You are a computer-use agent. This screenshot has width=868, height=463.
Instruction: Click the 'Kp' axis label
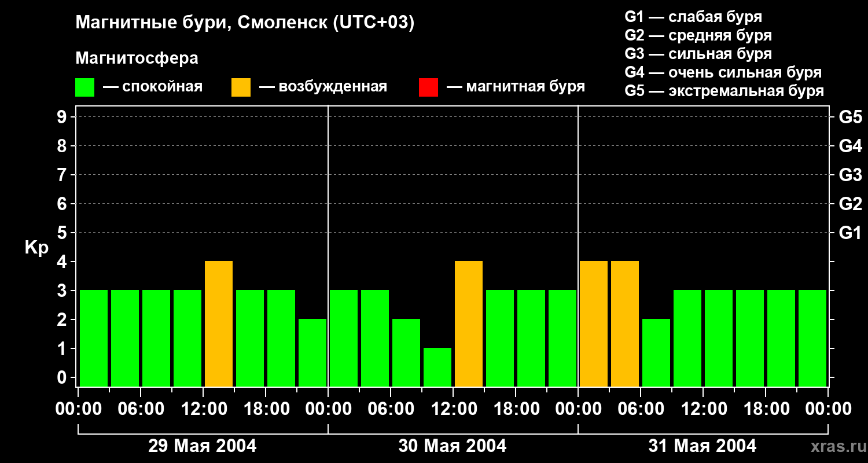pyautogui.click(x=36, y=248)
